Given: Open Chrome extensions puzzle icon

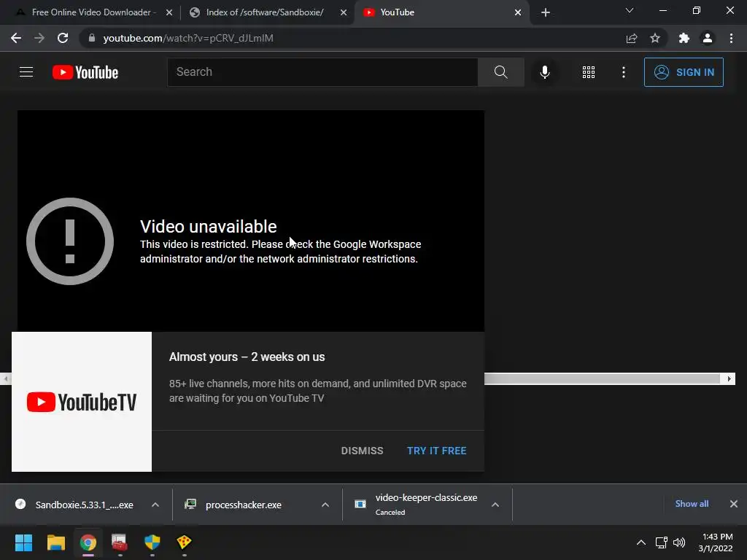Looking at the screenshot, I should coord(684,38).
